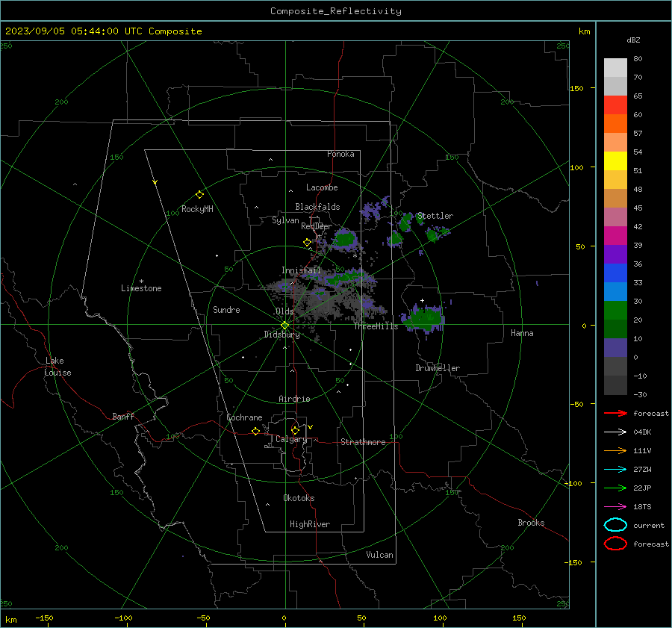
Task: Click the Drumheller city label
Action: pos(438,368)
